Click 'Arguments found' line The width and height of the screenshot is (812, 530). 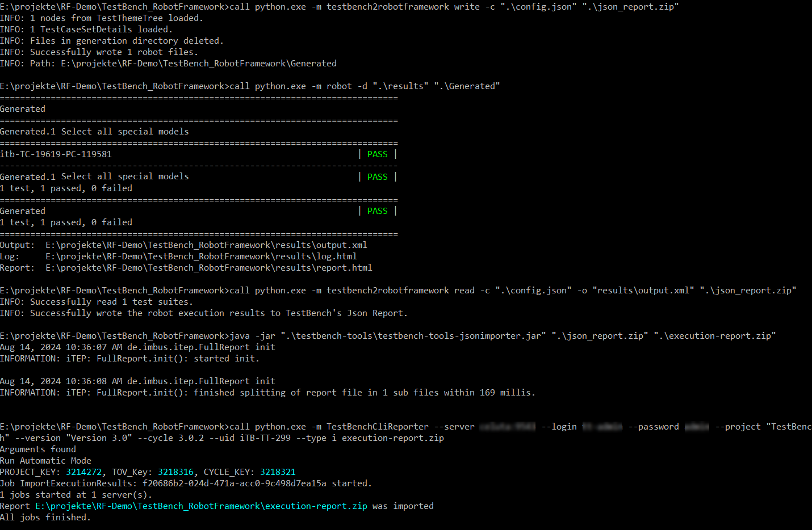point(38,449)
